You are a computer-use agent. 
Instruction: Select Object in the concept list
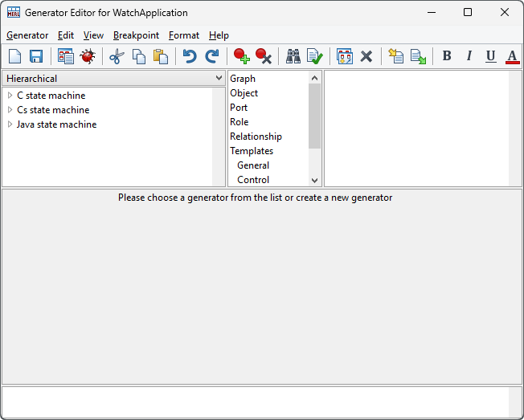coord(244,93)
